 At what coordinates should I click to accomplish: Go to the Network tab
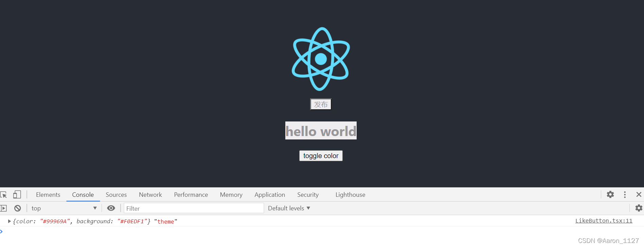150,194
